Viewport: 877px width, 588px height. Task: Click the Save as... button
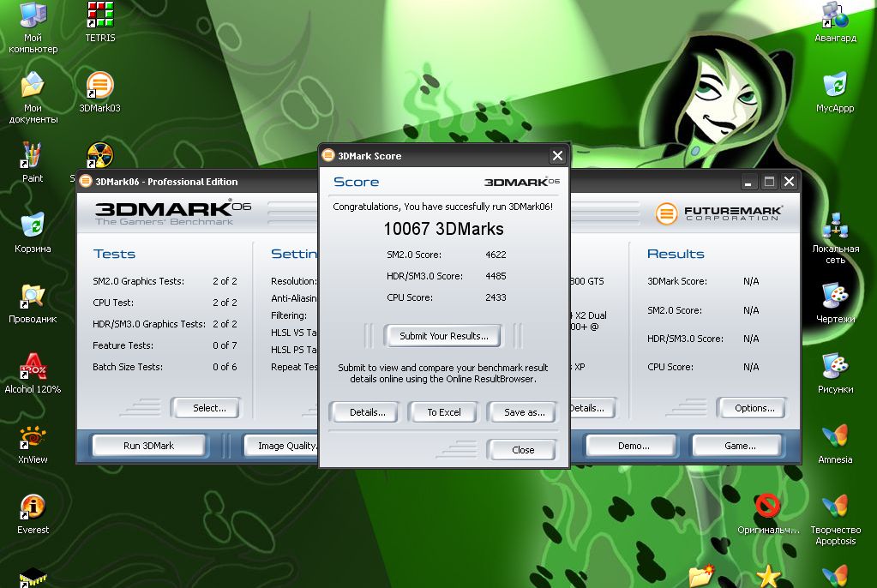pyautogui.click(x=524, y=412)
